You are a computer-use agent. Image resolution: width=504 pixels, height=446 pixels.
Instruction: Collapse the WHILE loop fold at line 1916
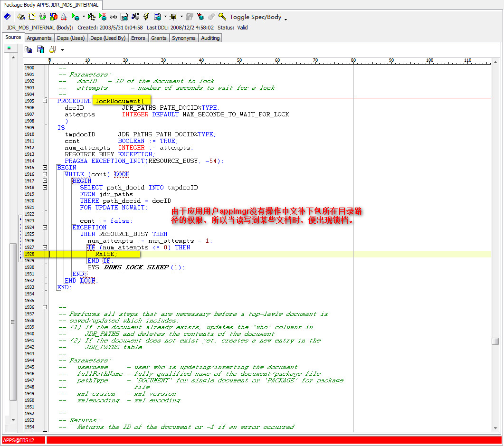(x=45, y=174)
